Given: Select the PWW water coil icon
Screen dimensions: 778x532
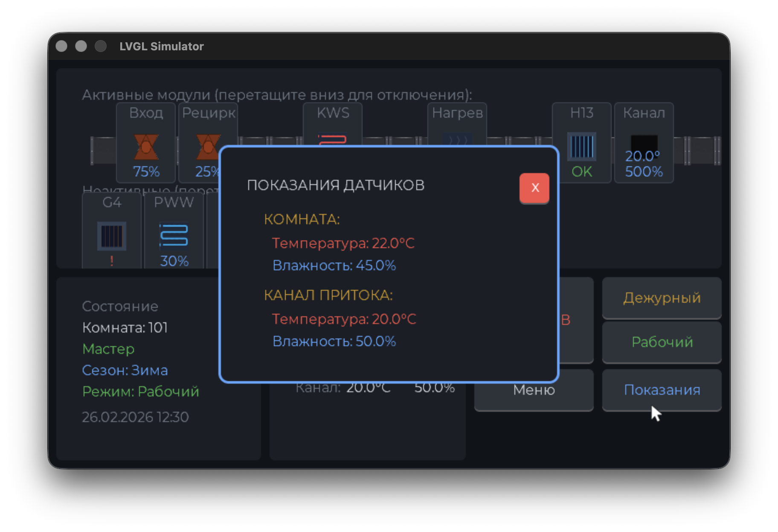Looking at the screenshot, I should pyautogui.click(x=174, y=236).
